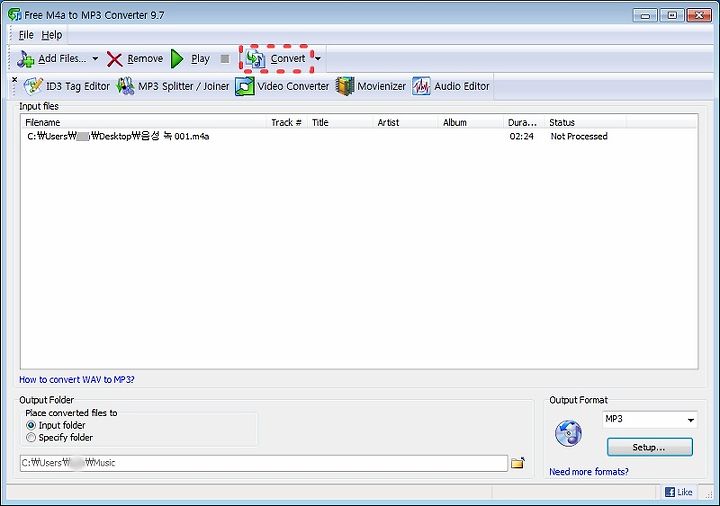Open How to convert WAV to MP3 link
This screenshot has width=720, height=506.
[x=77, y=380]
